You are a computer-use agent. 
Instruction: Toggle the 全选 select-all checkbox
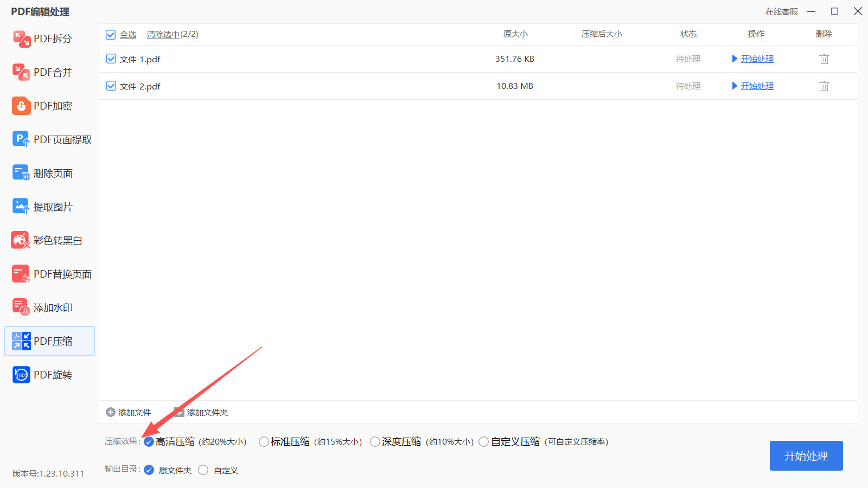[x=111, y=35]
